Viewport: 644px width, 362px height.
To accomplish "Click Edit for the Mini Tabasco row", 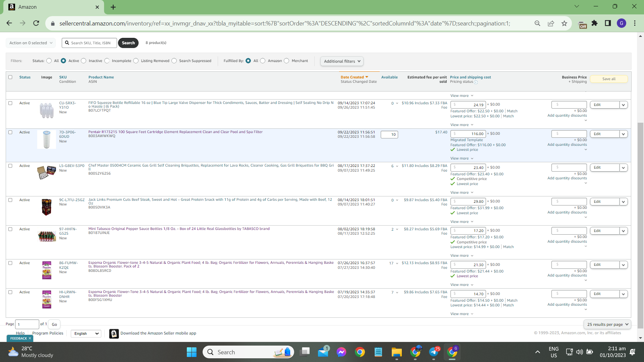I will 605,231.
